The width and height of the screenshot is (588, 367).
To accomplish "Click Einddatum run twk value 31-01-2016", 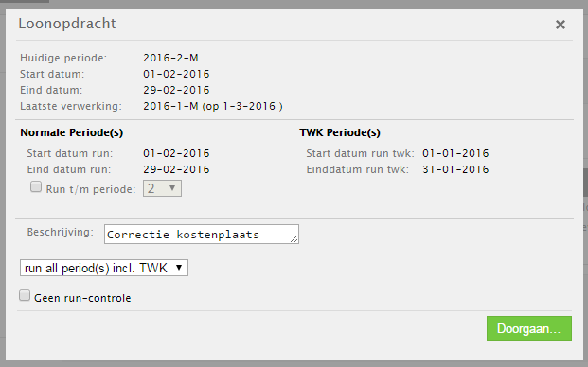I will pyautogui.click(x=455, y=169).
